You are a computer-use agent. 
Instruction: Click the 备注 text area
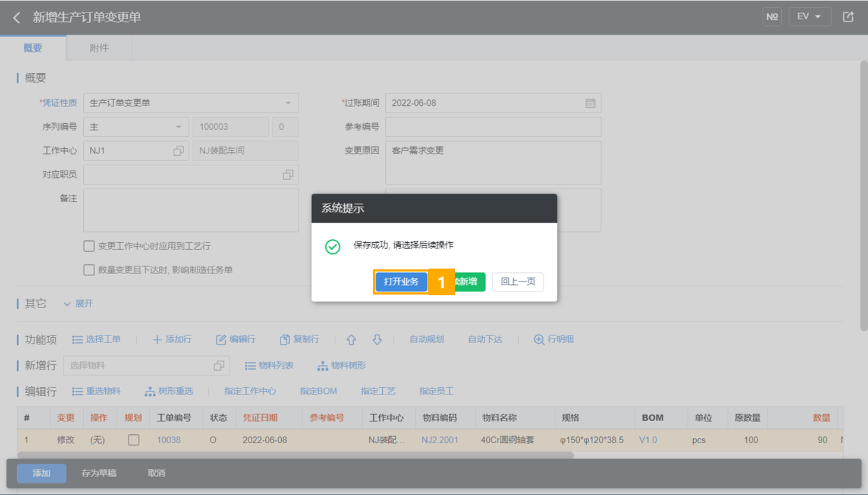[x=191, y=210]
